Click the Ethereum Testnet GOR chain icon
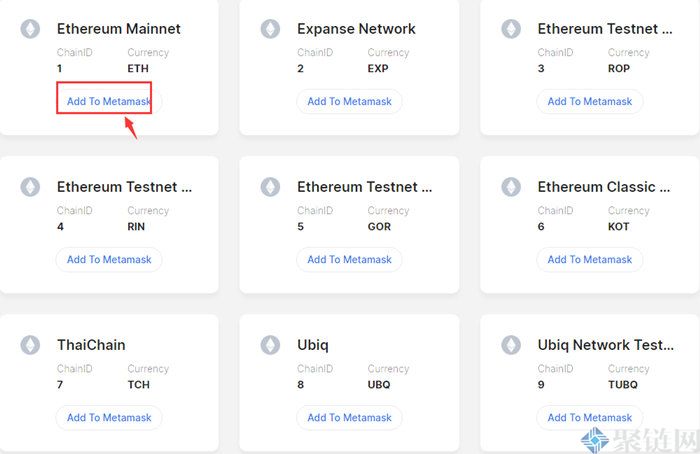Image resolution: width=700 pixels, height=454 pixels. [270, 187]
